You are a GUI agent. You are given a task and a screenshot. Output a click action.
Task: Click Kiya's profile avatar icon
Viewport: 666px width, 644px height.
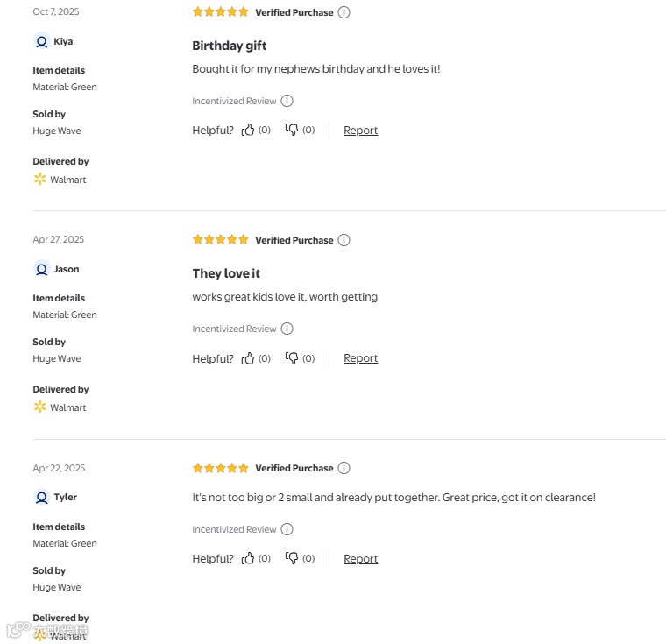click(x=41, y=41)
